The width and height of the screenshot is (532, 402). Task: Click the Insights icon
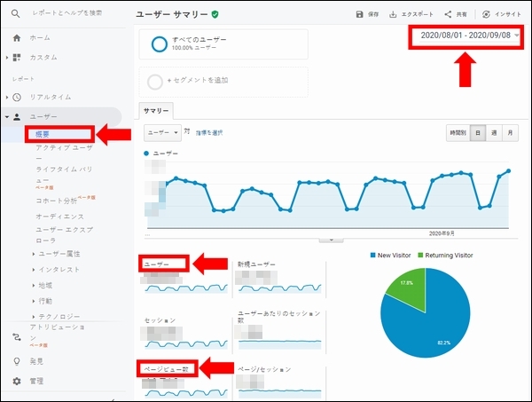(x=486, y=14)
